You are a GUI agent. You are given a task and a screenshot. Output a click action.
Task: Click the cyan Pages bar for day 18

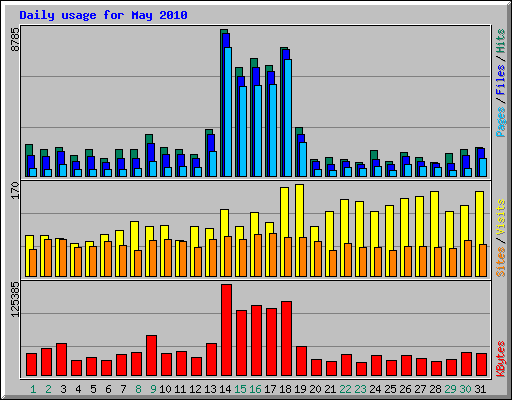(x=288, y=118)
